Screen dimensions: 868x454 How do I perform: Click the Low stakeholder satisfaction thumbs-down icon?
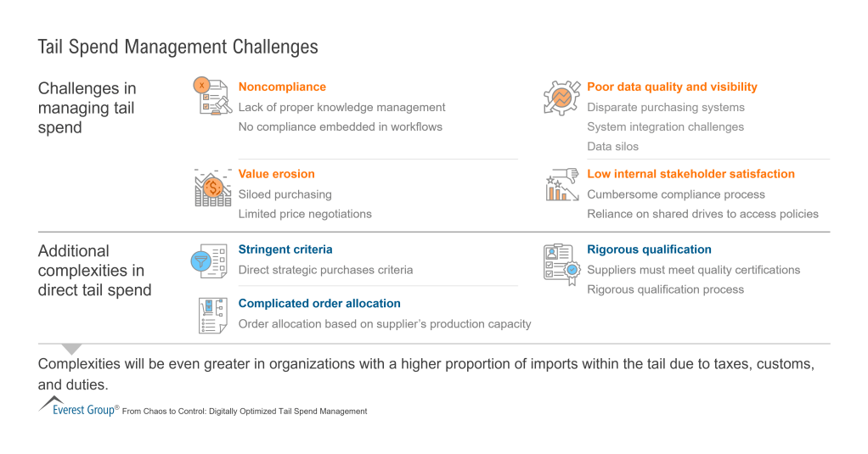pyautogui.click(x=561, y=186)
